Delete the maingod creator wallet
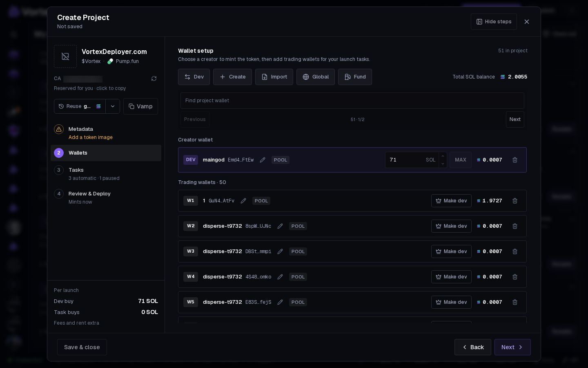The width and height of the screenshot is (588, 368). pos(515,160)
